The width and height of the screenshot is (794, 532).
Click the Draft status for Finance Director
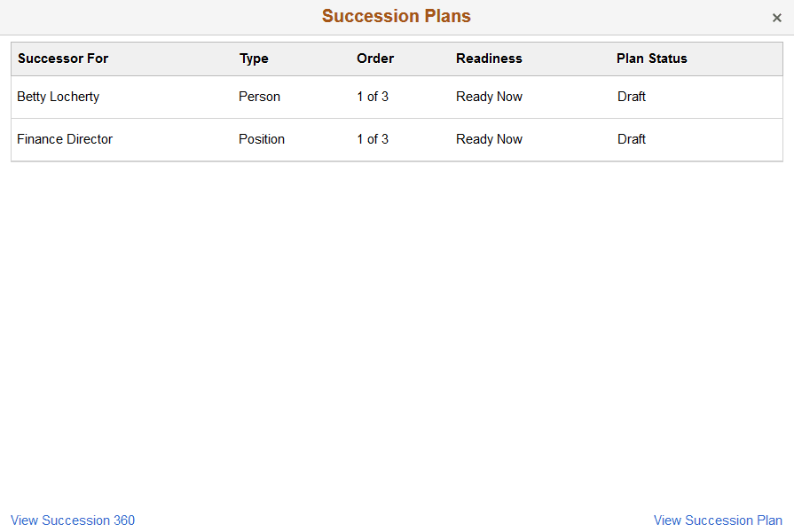click(631, 139)
